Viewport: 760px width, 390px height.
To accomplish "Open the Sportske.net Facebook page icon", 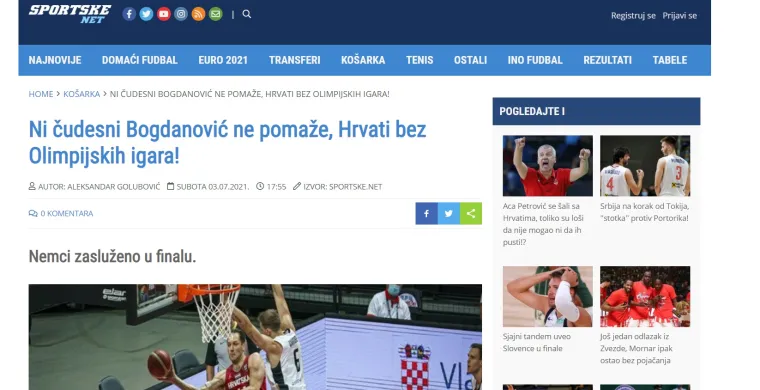I will [129, 14].
